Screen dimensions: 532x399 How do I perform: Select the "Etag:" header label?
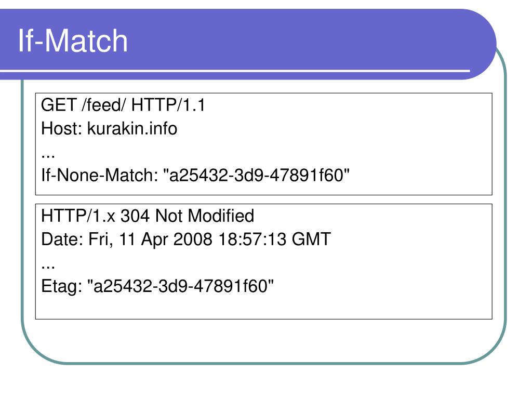tap(62, 286)
